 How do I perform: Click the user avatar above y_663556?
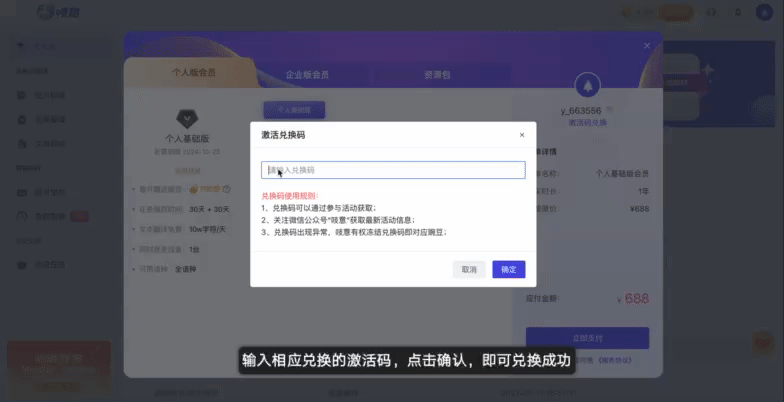587,85
